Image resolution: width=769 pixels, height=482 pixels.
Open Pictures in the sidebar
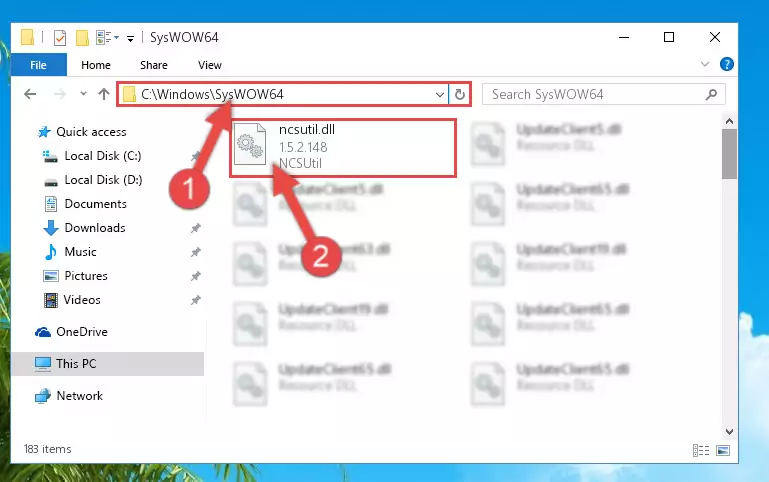(x=86, y=276)
